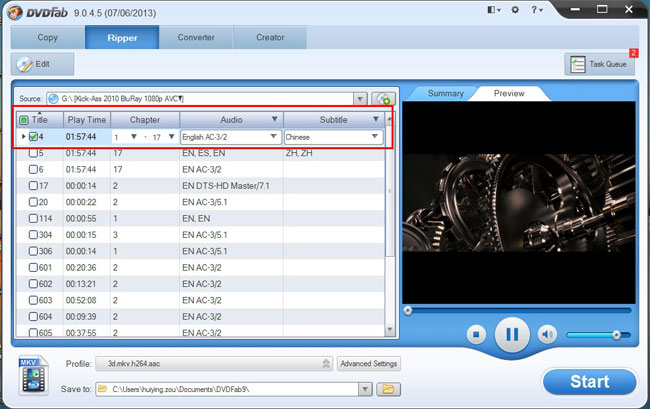650x409 pixels.
Task: Open the skin/layout menu icon
Action: tap(493, 10)
